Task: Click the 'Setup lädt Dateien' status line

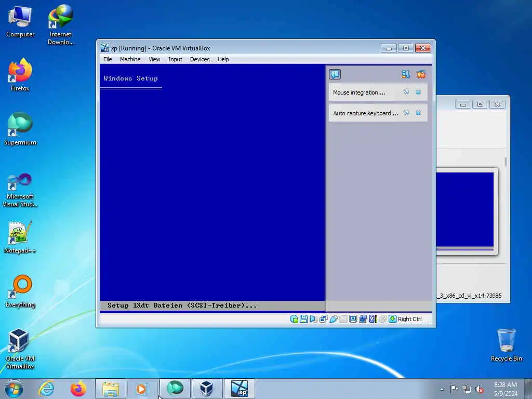Action: (182, 305)
